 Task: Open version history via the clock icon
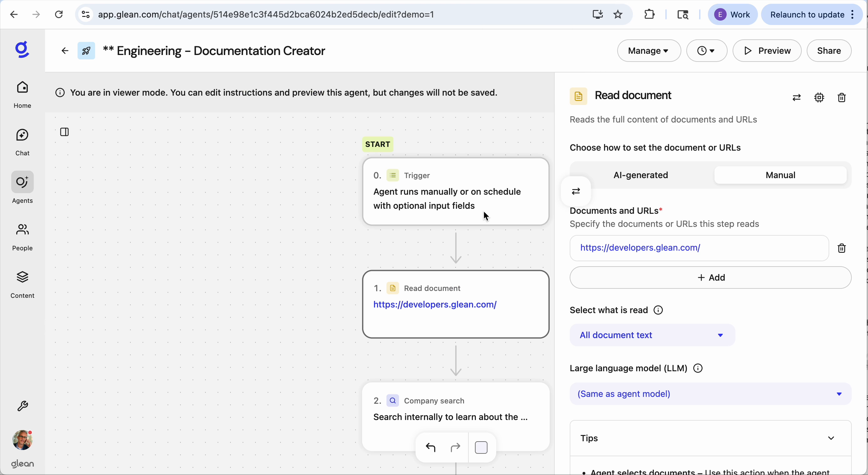(706, 51)
